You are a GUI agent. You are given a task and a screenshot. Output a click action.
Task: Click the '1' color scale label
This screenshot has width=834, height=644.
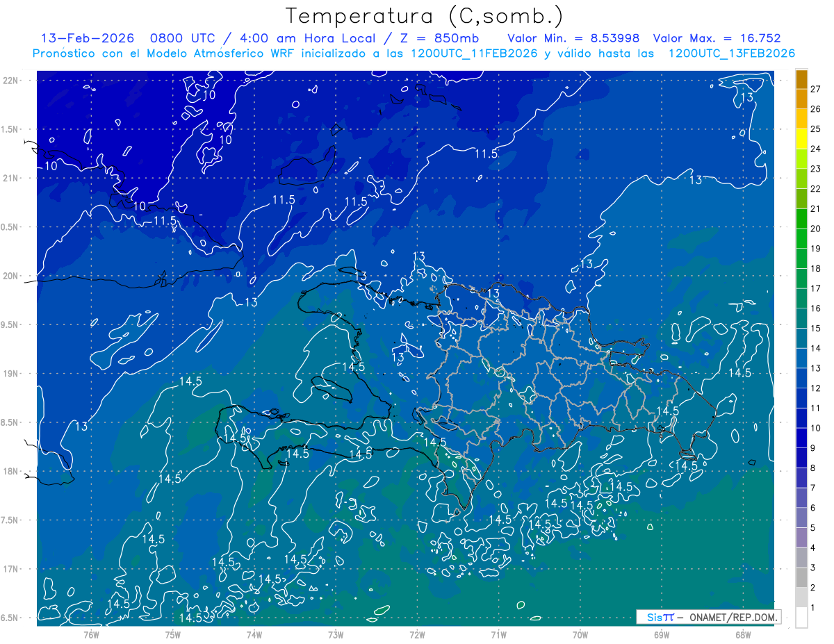coord(812,608)
